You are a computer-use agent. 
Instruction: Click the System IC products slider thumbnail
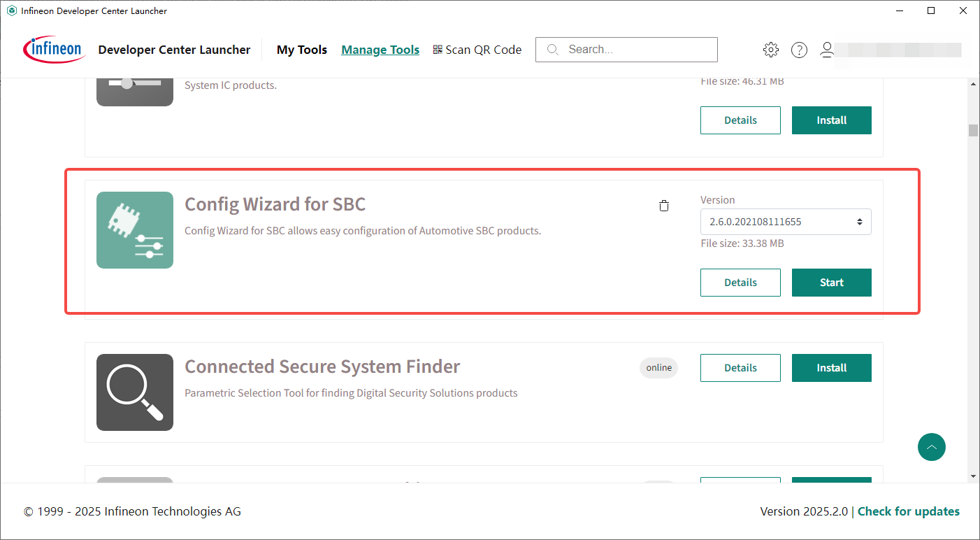click(135, 92)
